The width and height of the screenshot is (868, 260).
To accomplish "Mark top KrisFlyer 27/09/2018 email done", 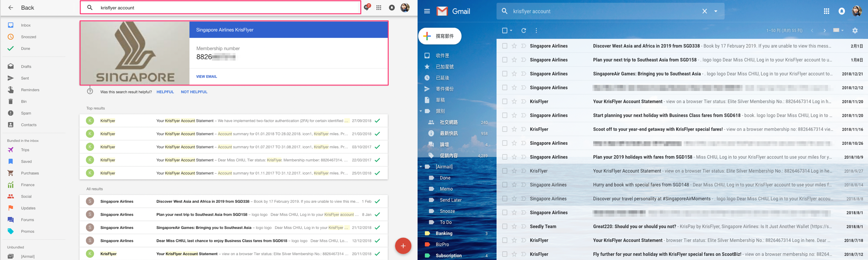I will pos(377,121).
